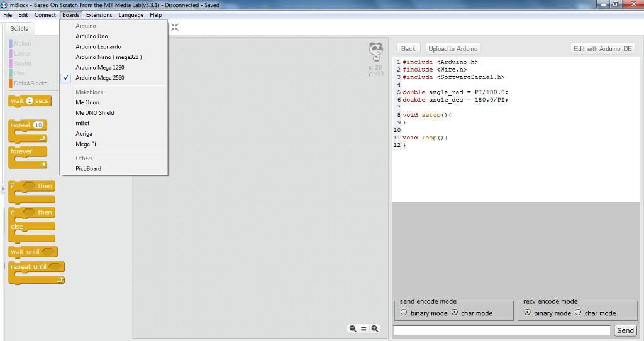Click the if then else block

pyautogui.click(x=31, y=225)
